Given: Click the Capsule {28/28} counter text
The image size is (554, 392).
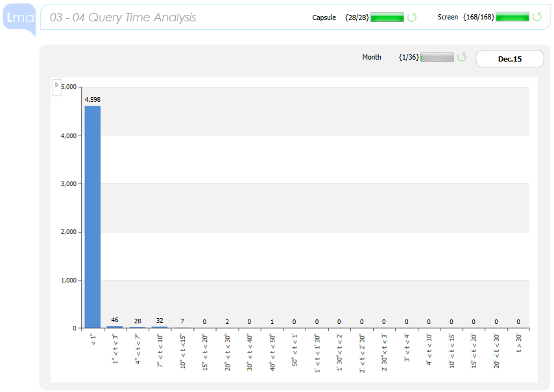Looking at the screenshot, I should (x=357, y=17).
